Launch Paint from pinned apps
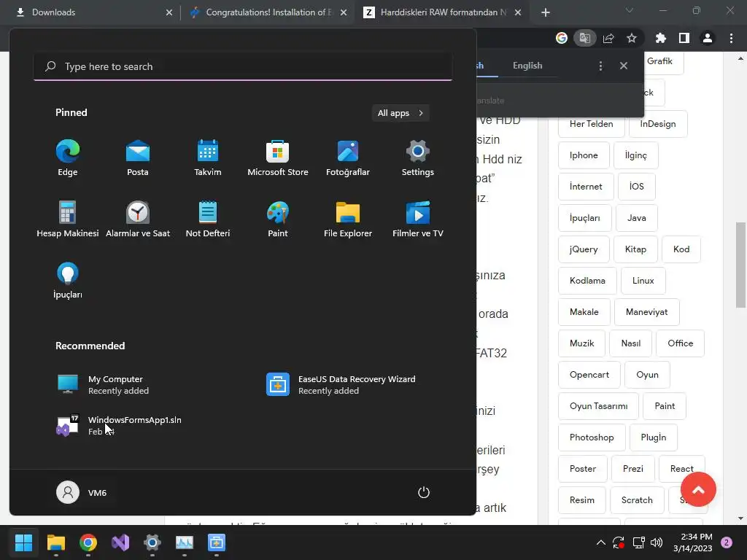 coord(278,219)
